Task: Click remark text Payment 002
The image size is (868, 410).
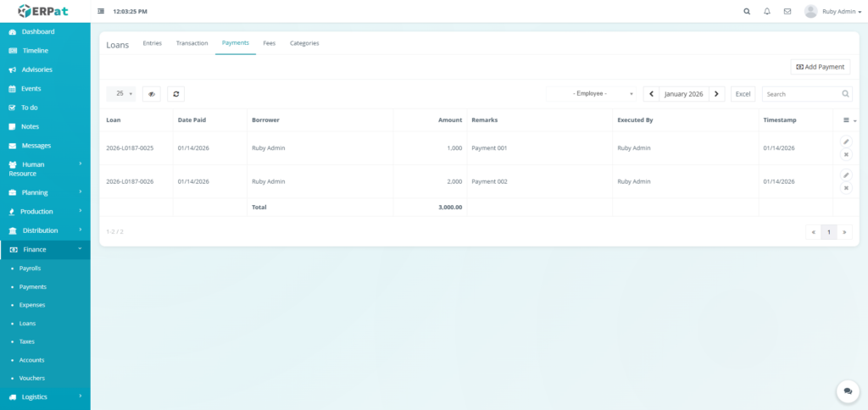Action: 489,181
